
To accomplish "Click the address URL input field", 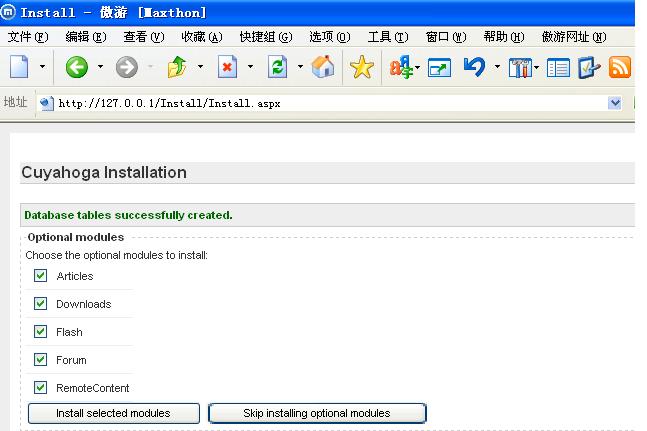I will pos(330,103).
